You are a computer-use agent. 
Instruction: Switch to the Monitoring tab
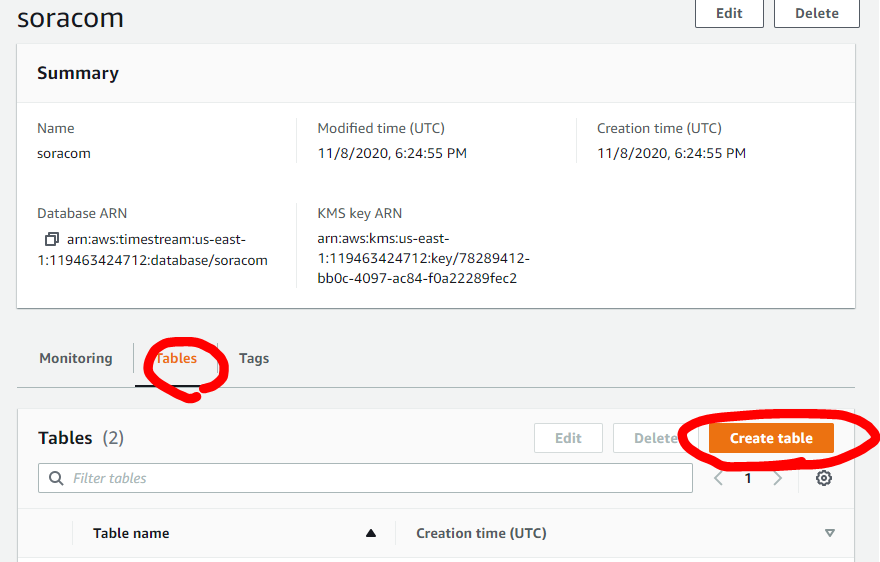pyautogui.click(x=76, y=358)
